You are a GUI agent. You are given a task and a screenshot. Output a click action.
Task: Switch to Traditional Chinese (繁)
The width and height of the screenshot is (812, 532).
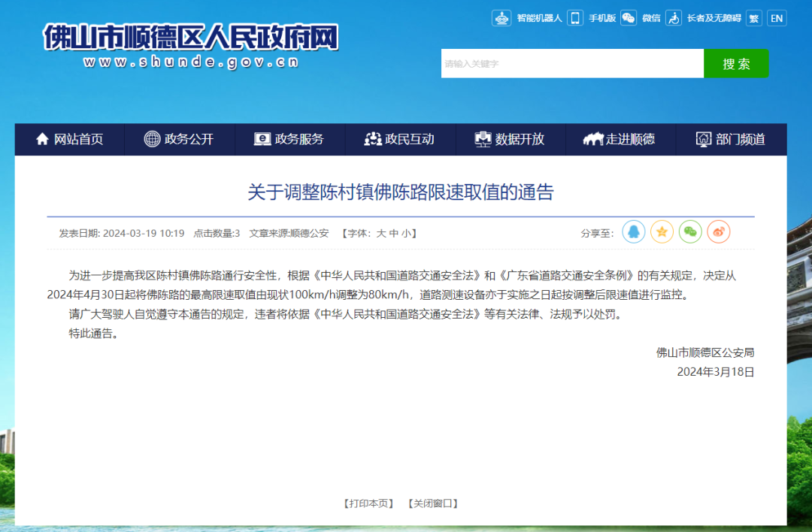753,18
